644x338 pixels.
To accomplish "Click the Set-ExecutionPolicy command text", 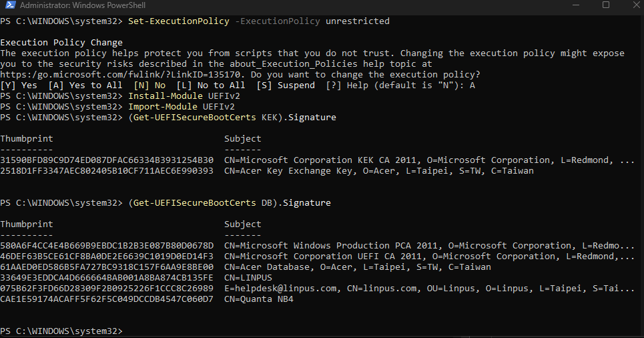I will (179, 21).
